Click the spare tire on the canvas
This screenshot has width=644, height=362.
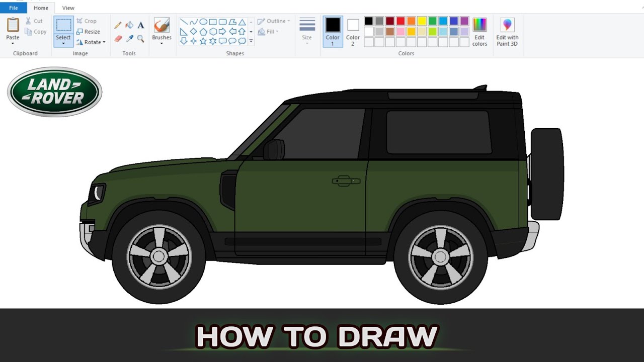coord(547,174)
